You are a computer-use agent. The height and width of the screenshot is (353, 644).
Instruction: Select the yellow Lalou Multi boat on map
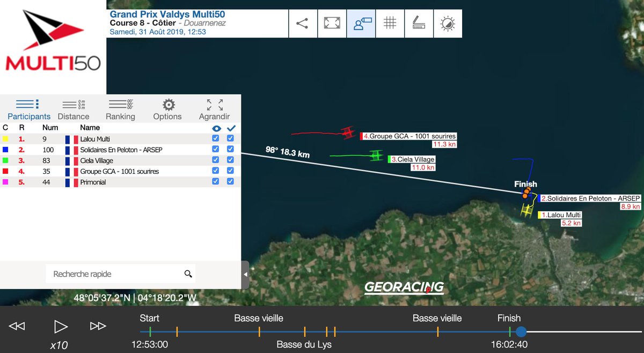click(527, 211)
